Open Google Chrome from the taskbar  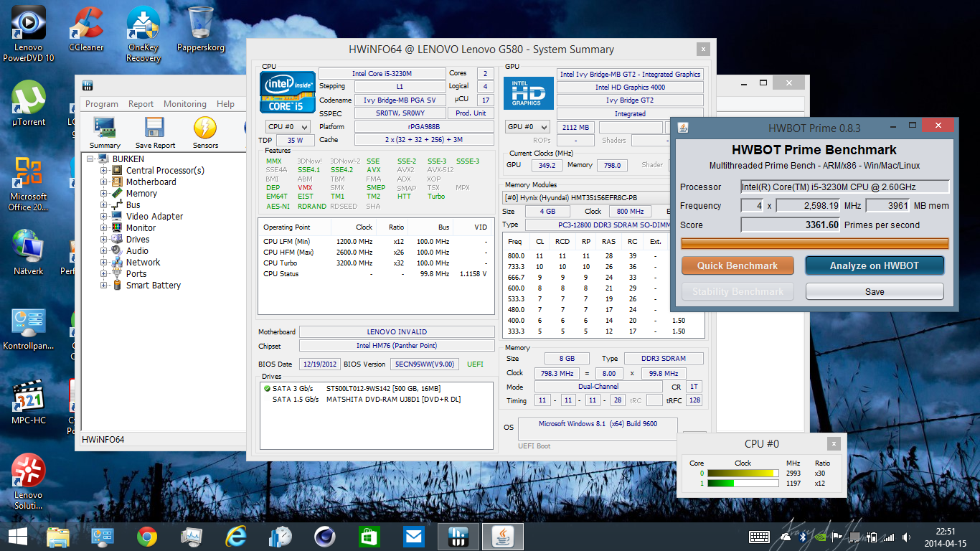coord(147,537)
